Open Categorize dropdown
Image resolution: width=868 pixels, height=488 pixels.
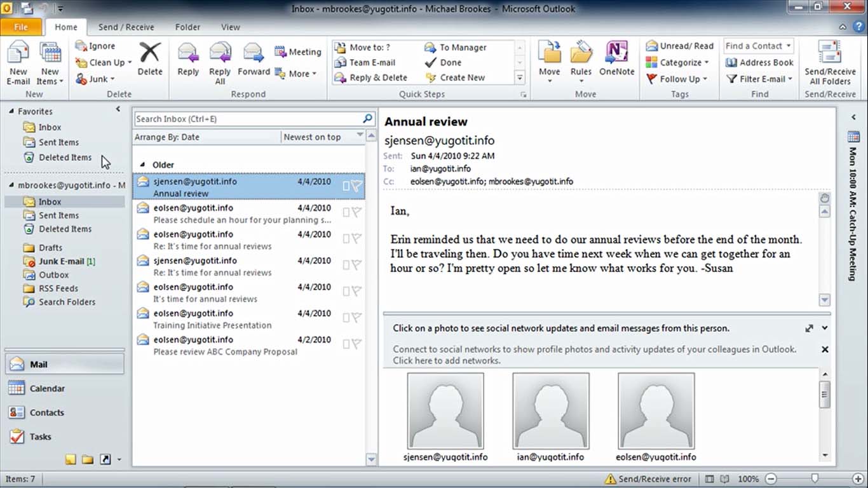tap(678, 62)
